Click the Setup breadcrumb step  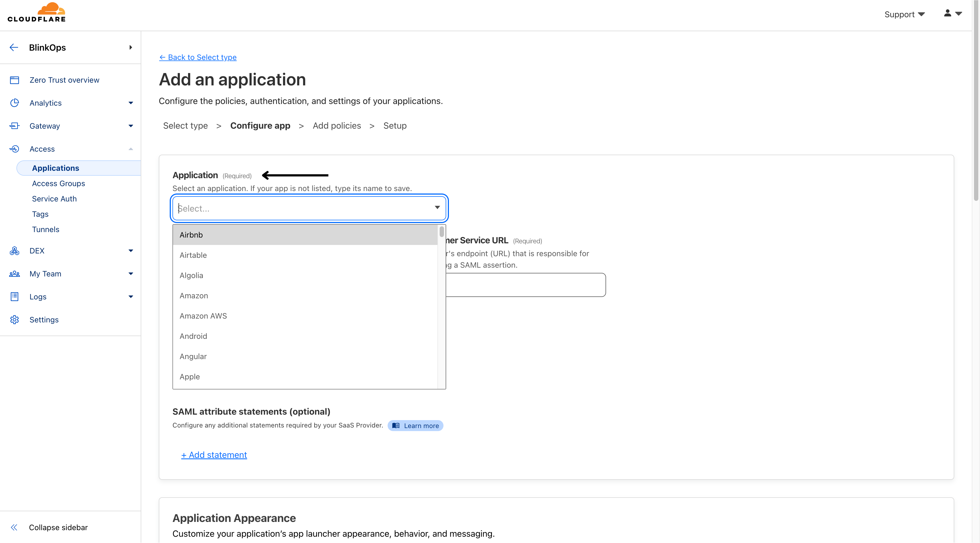(x=395, y=126)
